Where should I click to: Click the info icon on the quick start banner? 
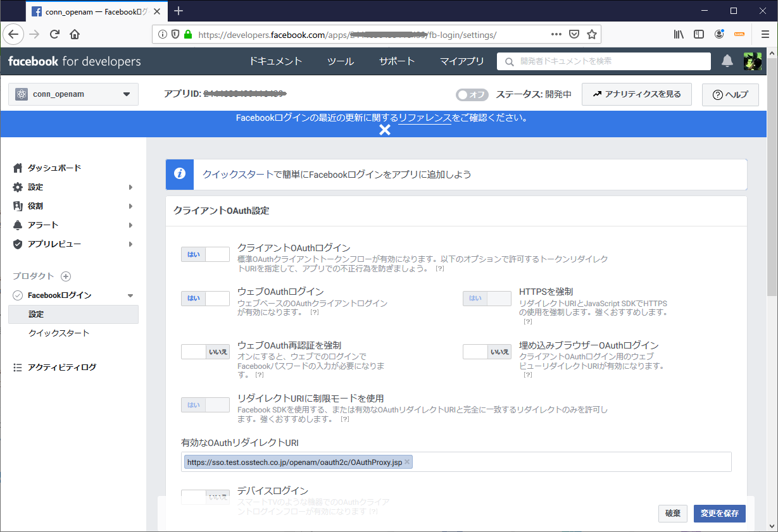tap(179, 174)
